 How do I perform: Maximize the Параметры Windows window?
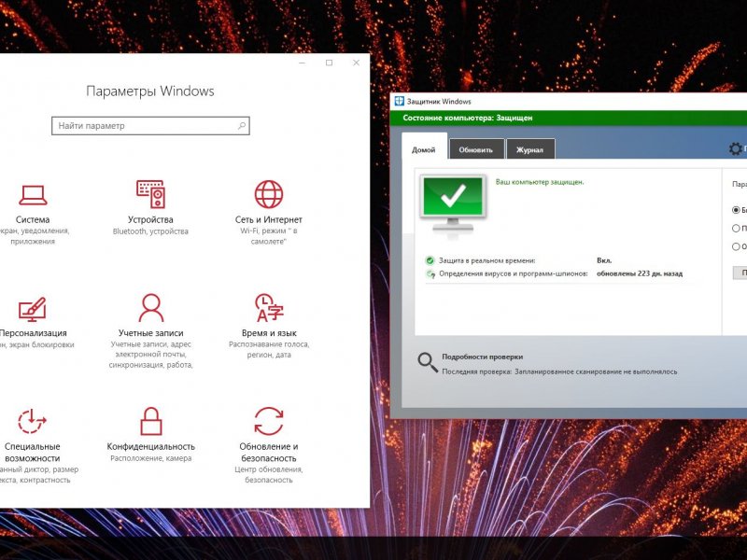(330, 63)
